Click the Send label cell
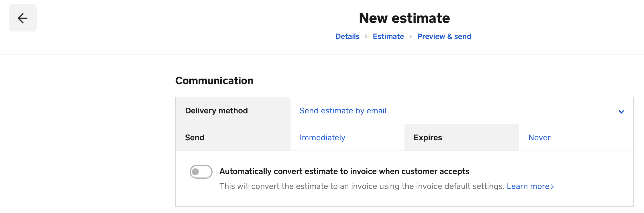 coord(195,138)
